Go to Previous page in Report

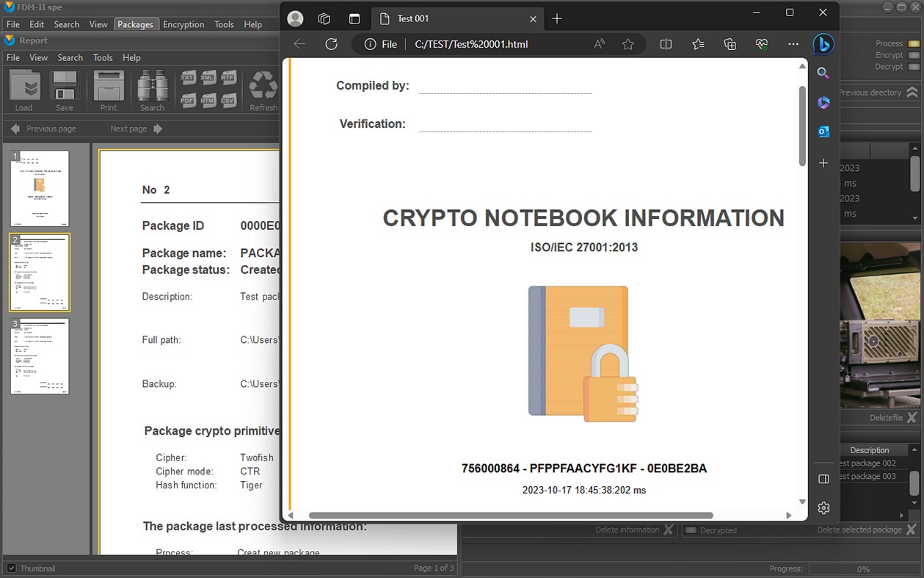tap(43, 129)
